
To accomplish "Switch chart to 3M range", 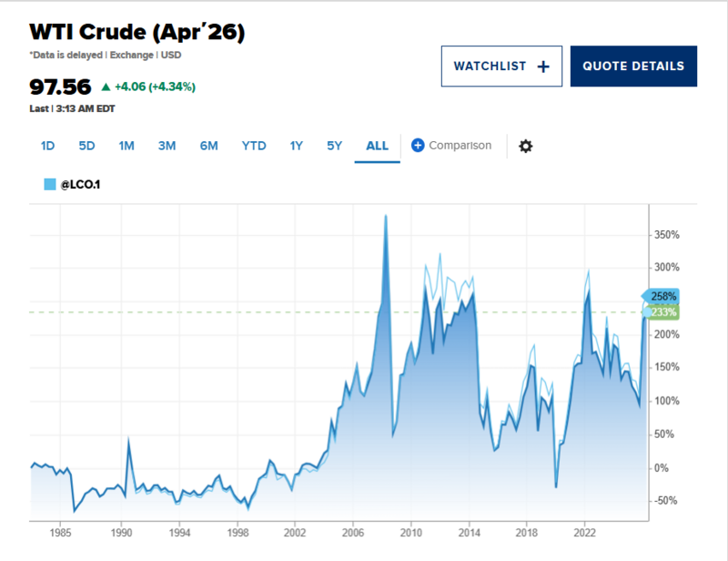I will click(x=167, y=146).
